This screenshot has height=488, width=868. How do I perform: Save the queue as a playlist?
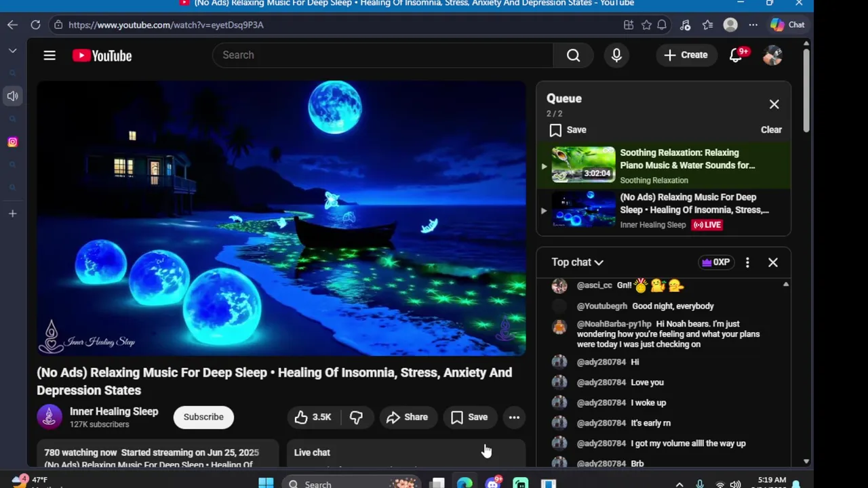coord(568,130)
